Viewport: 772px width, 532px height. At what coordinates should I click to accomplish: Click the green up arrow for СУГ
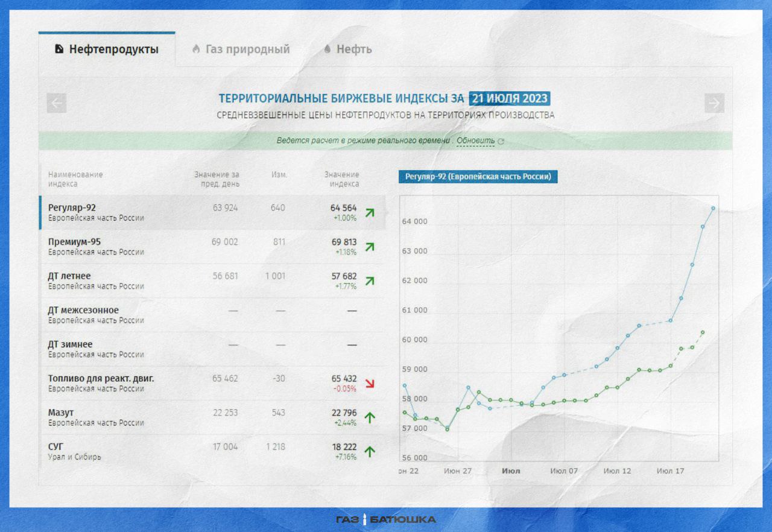[x=370, y=451]
